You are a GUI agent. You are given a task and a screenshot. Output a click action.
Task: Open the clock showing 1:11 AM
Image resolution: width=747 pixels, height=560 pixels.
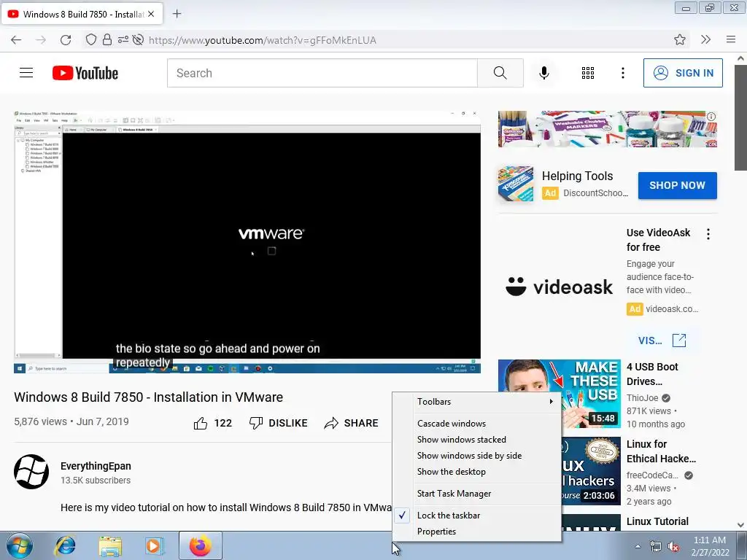[x=711, y=546]
